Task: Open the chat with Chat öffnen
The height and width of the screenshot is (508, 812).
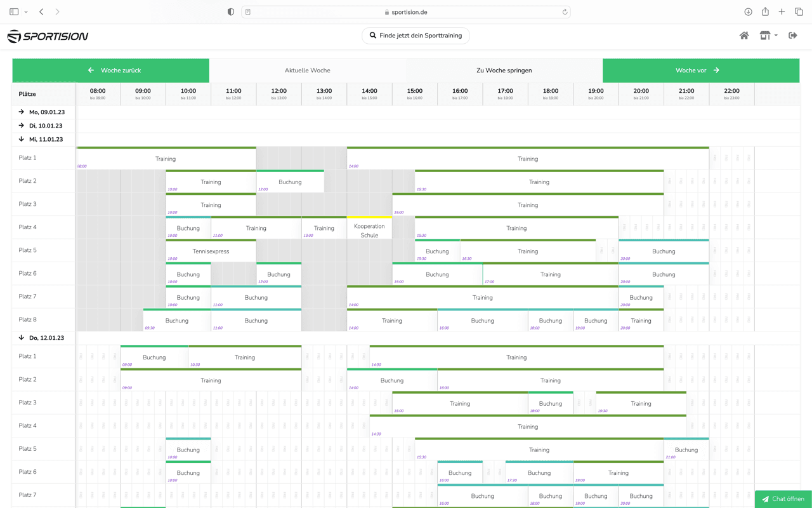Action: pyautogui.click(x=783, y=499)
